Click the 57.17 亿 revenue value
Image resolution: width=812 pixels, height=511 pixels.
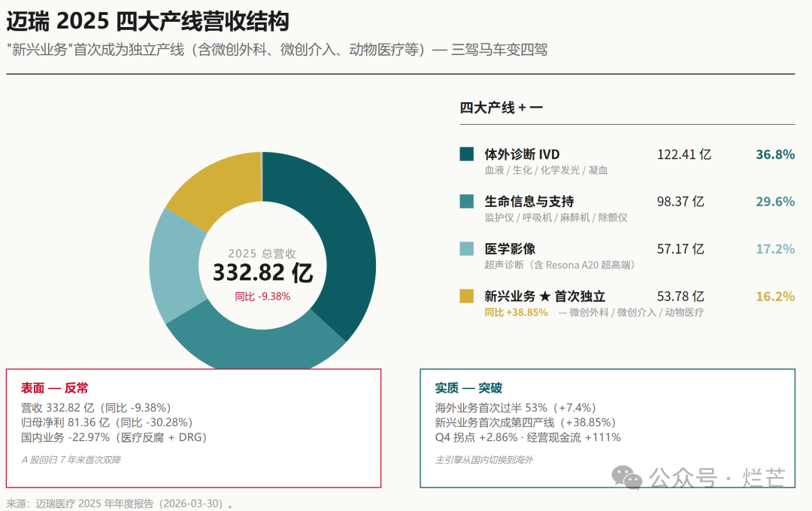[680, 249]
